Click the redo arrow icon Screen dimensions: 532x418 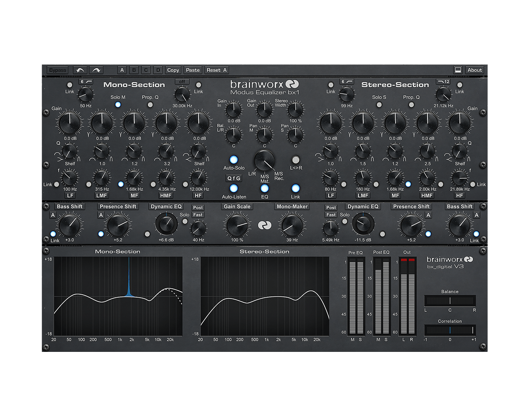pos(96,70)
